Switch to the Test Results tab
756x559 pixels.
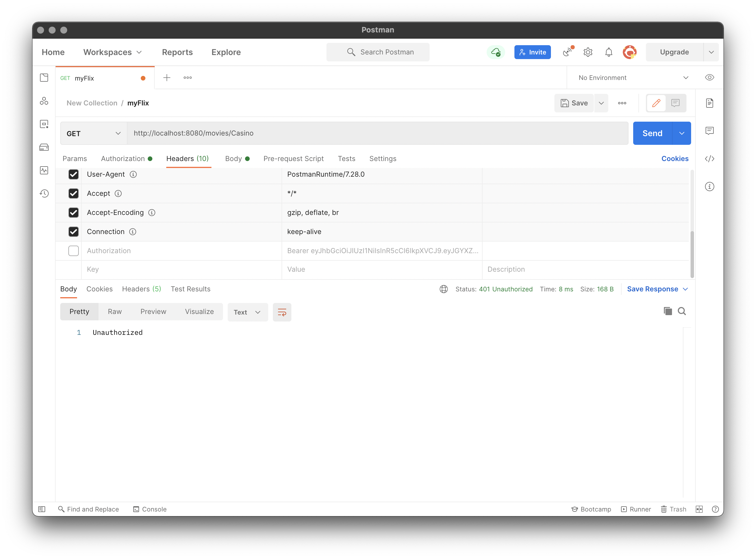click(x=190, y=289)
